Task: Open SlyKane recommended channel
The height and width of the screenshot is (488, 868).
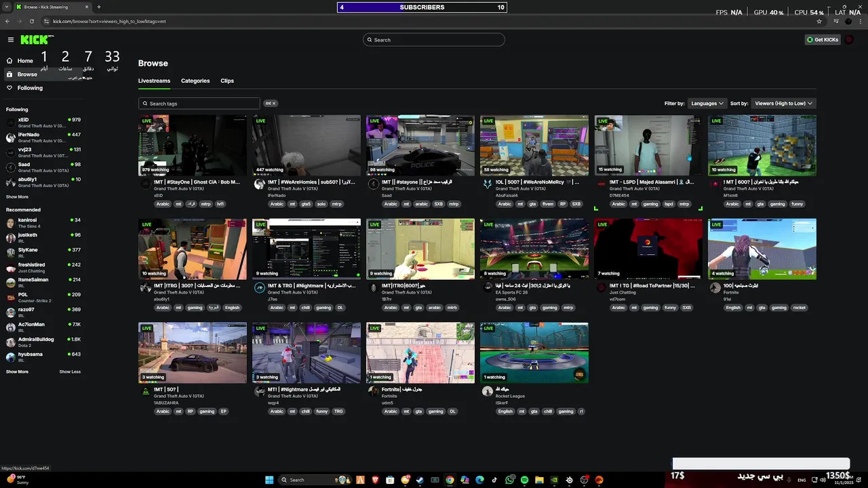Action: coord(43,253)
